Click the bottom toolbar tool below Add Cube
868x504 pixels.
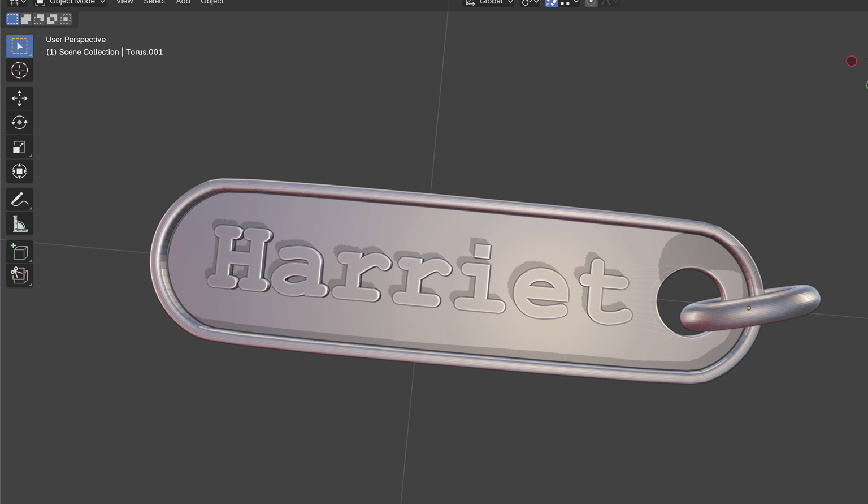click(x=19, y=275)
